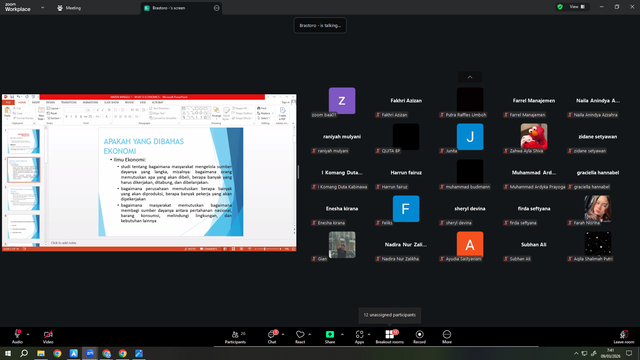This screenshot has height=360, width=640.
Task: Open Breakout rooms
Action: click(x=389, y=336)
